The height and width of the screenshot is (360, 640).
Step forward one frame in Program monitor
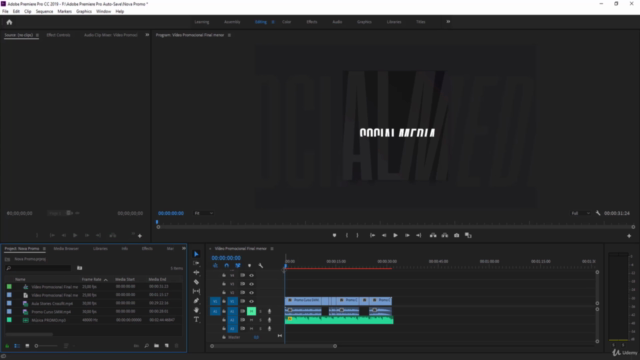(x=407, y=236)
